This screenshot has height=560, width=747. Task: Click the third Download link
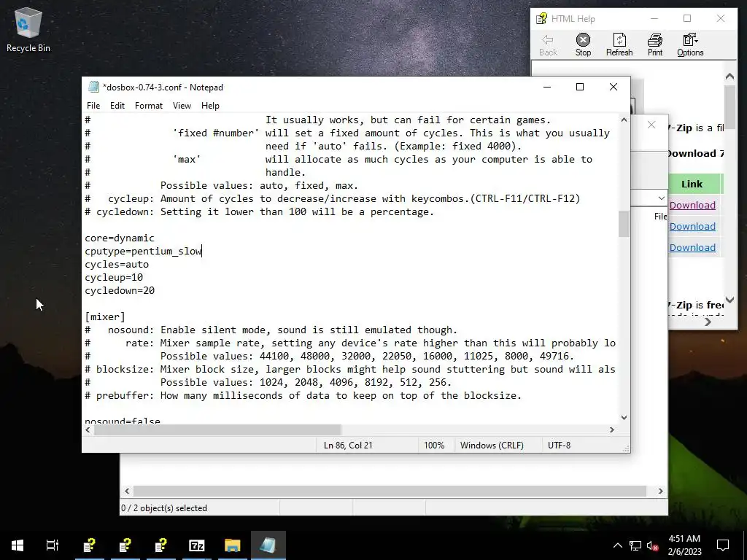coord(692,248)
